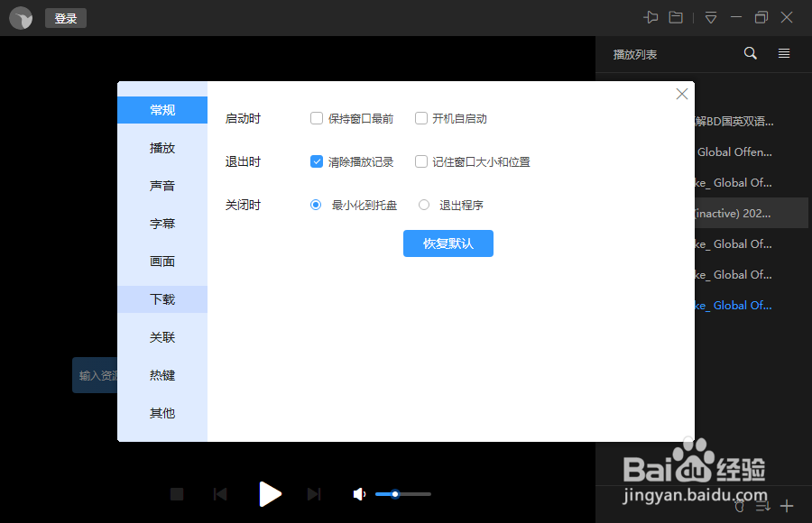Viewport: 812px width, 523px height.
Task: Click the 播放列表 panel title
Action: click(x=635, y=54)
